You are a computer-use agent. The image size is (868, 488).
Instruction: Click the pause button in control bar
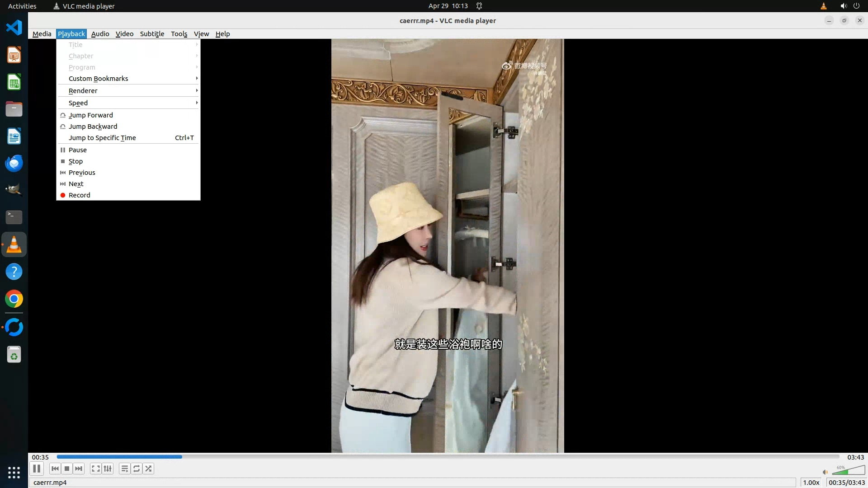tap(37, 469)
